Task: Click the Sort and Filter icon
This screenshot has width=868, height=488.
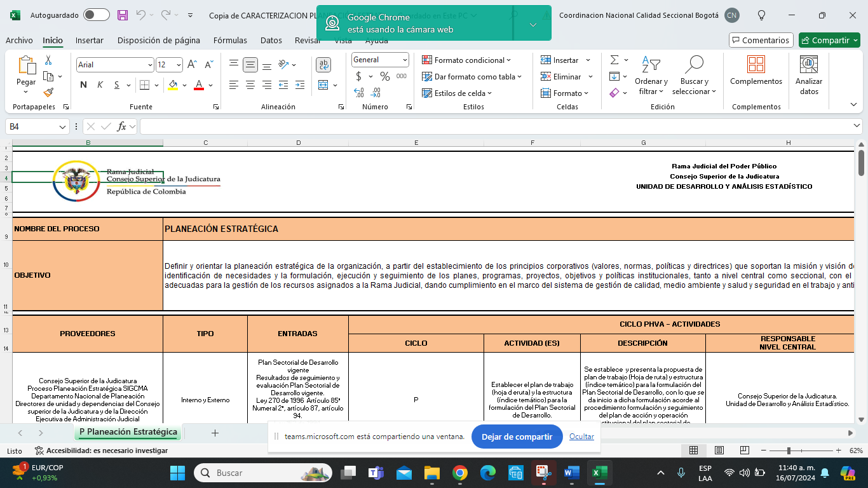Action: [x=651, y=65]
